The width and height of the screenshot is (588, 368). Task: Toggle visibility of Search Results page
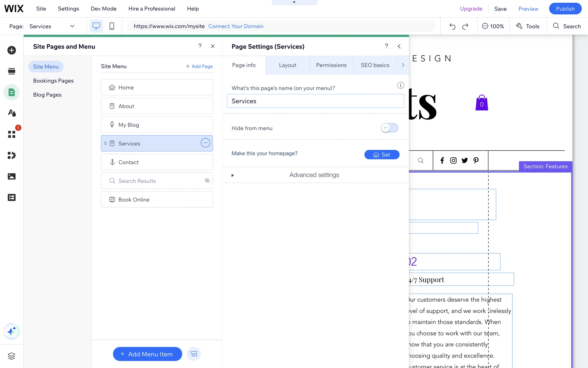tap(207, 181)
